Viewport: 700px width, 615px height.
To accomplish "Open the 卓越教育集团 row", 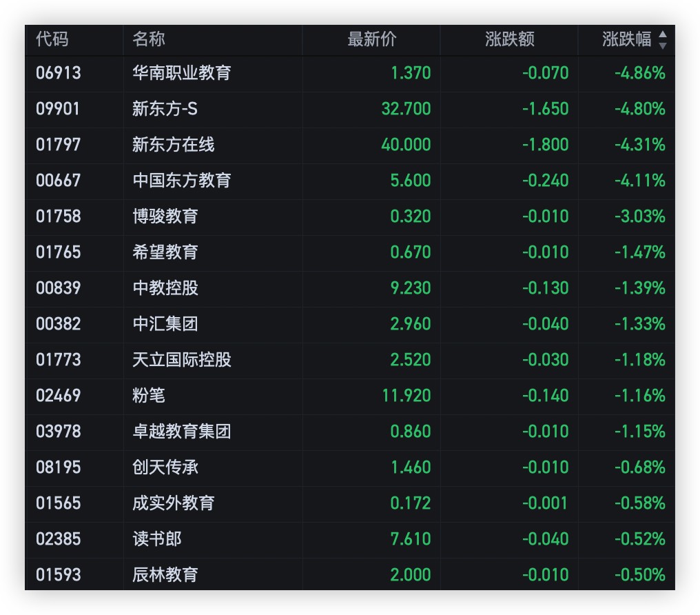I will click(x=182, y=431).
